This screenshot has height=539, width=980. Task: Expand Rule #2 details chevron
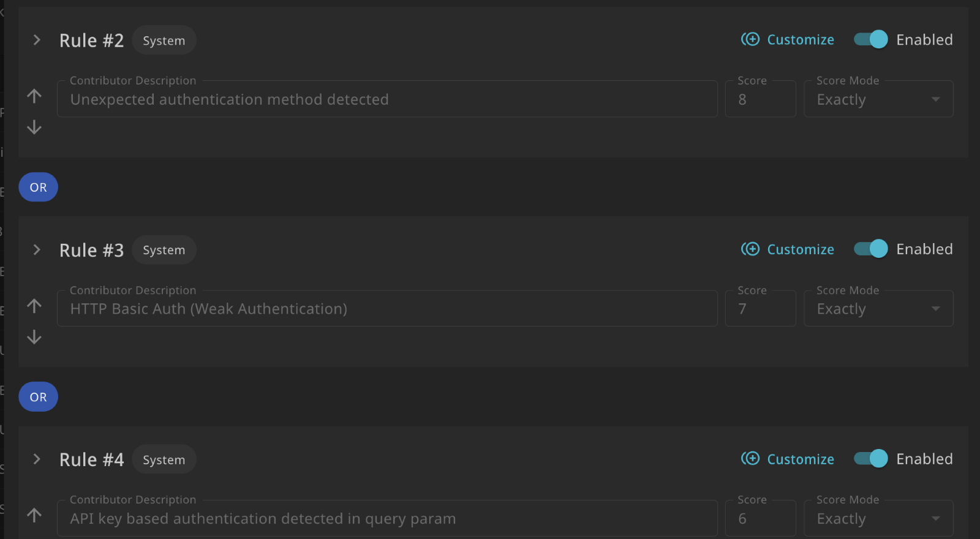pos(37,40)
